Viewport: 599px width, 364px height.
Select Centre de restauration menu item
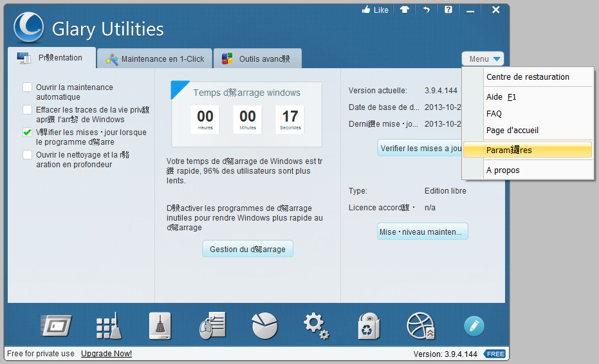pyautogui.click(x=528, y=77)
